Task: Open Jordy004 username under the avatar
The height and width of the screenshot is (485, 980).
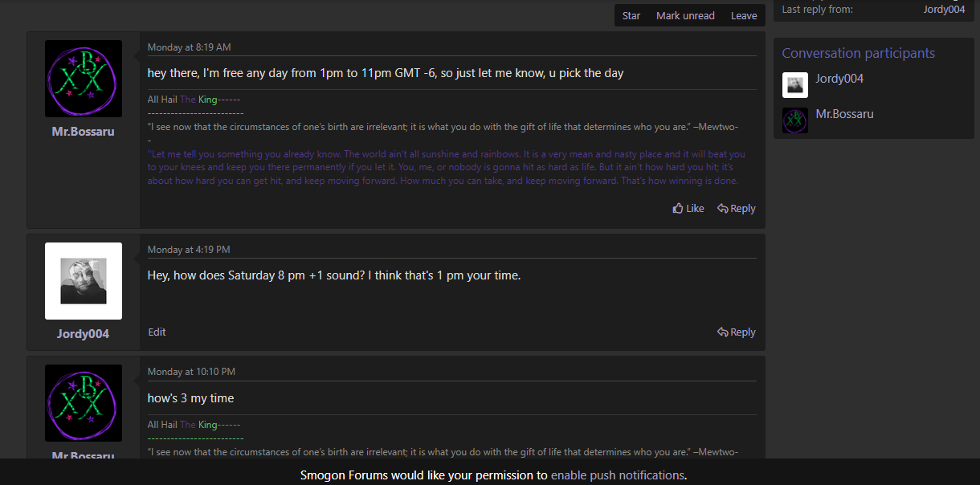Action: (x=83, y=334)
